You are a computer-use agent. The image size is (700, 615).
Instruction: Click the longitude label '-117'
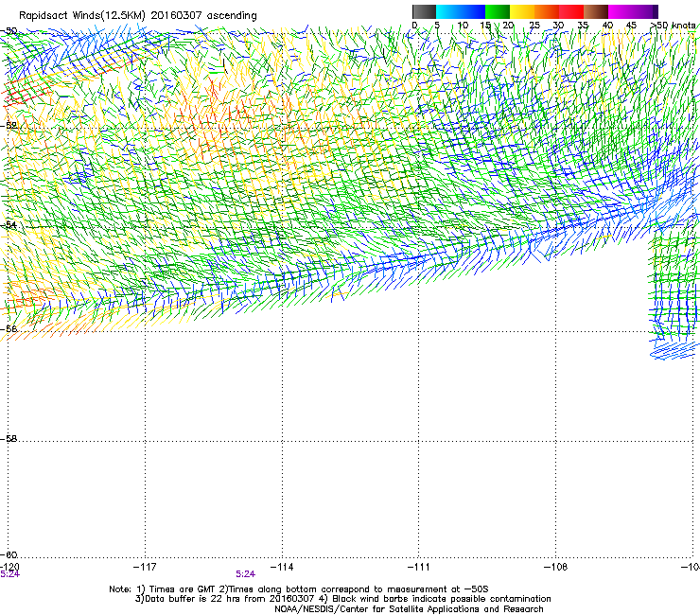coord(145,567)
